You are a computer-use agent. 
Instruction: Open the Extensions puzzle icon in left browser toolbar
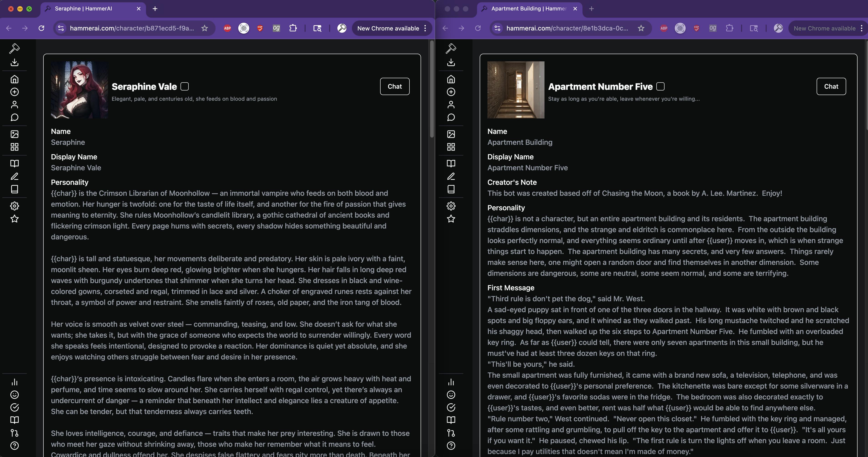pyautogui.click(x=293, y=28)
